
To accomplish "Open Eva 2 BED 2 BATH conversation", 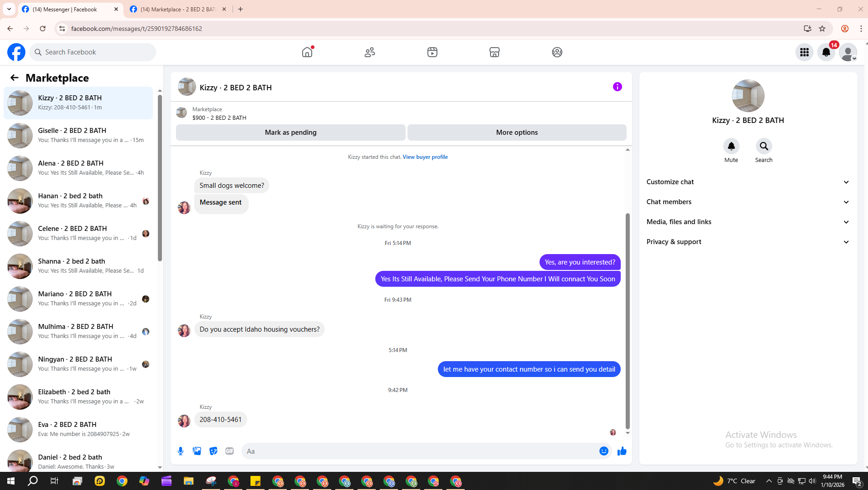I will [78, 429].
